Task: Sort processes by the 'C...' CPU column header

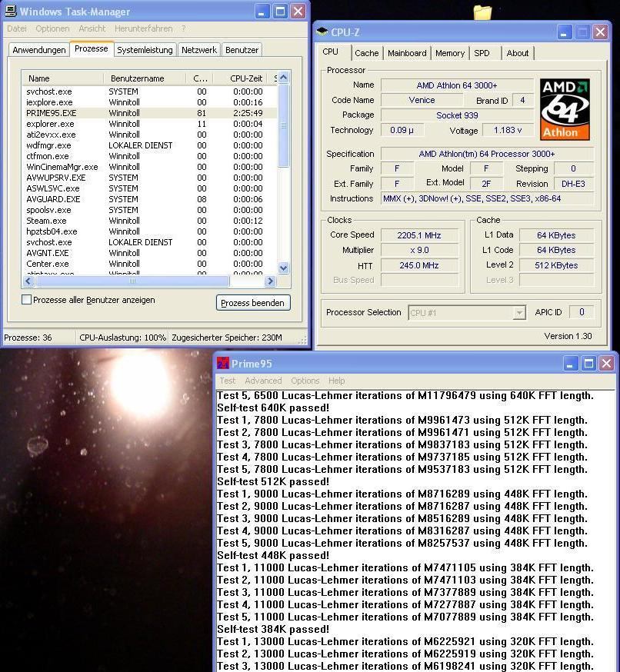Action: tap(199, 78)
